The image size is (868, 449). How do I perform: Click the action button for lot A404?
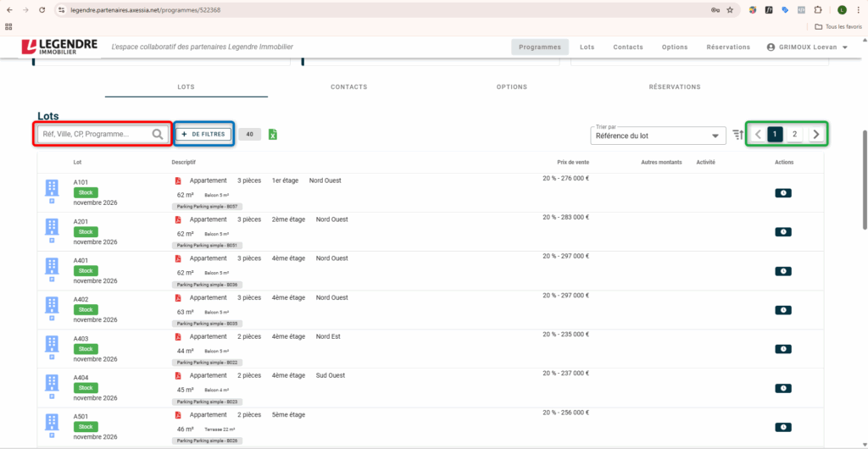click(x=783, y=388)
